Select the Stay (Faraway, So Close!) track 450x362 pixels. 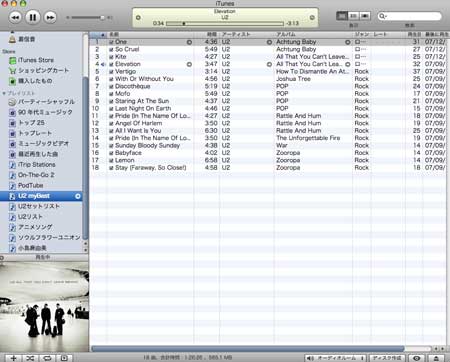pyautogui.click(x=268, y=168)
